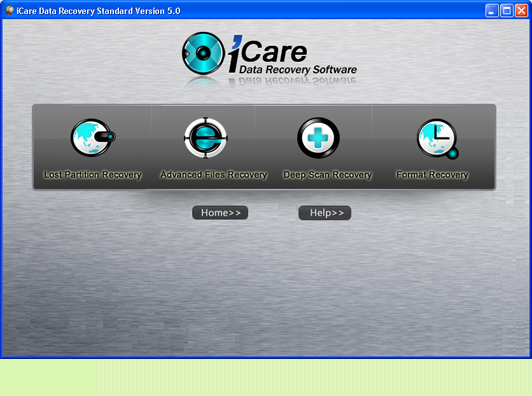
Task: Choose Format Recovery clock globe icon
Action: 438,138
